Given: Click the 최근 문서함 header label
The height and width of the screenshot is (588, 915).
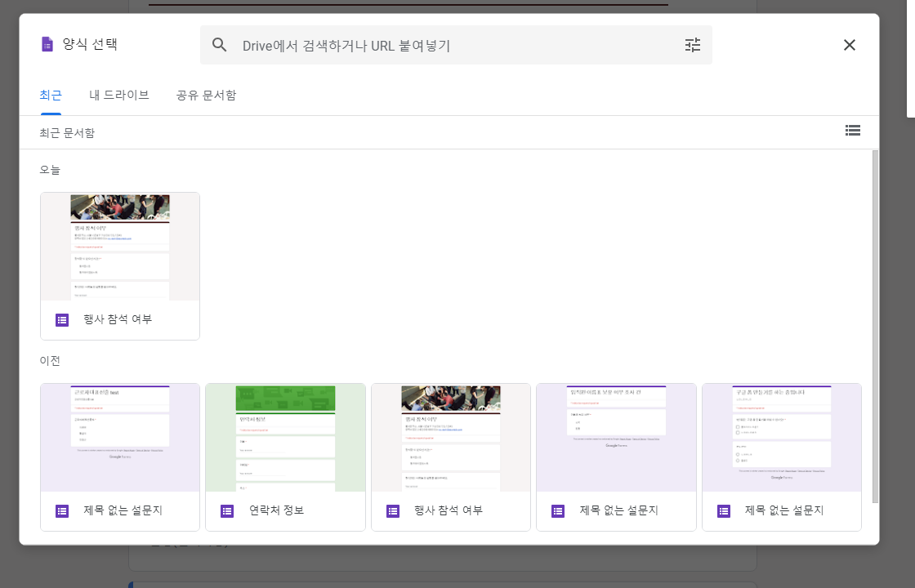Looking at the screenshot, I should point(65,131).
